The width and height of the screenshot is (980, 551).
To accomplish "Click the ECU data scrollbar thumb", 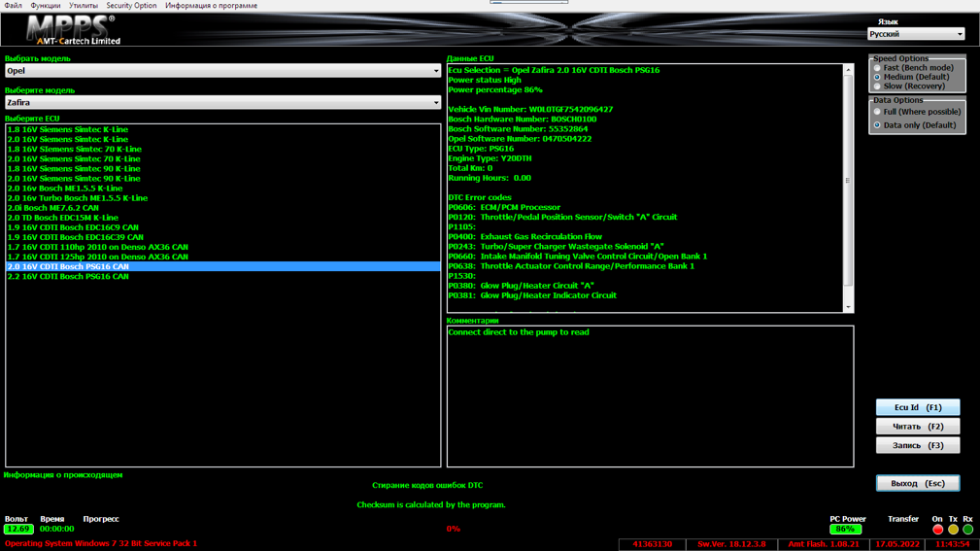I will (x=848, y=180).
